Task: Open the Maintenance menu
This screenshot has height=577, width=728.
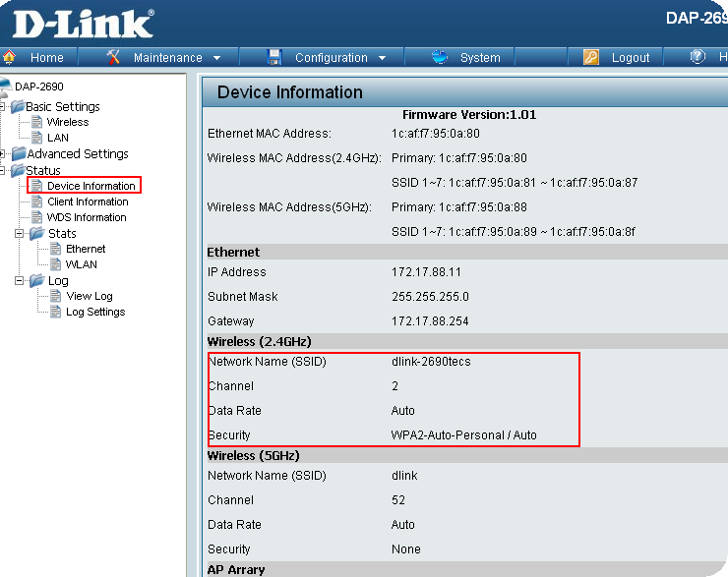Action: pos(168,58)
